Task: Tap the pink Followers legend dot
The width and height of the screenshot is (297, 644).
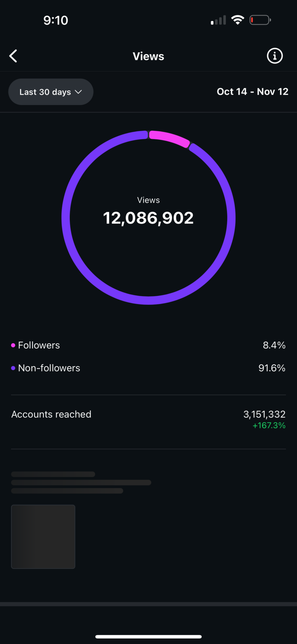Action: coord(13,345)
